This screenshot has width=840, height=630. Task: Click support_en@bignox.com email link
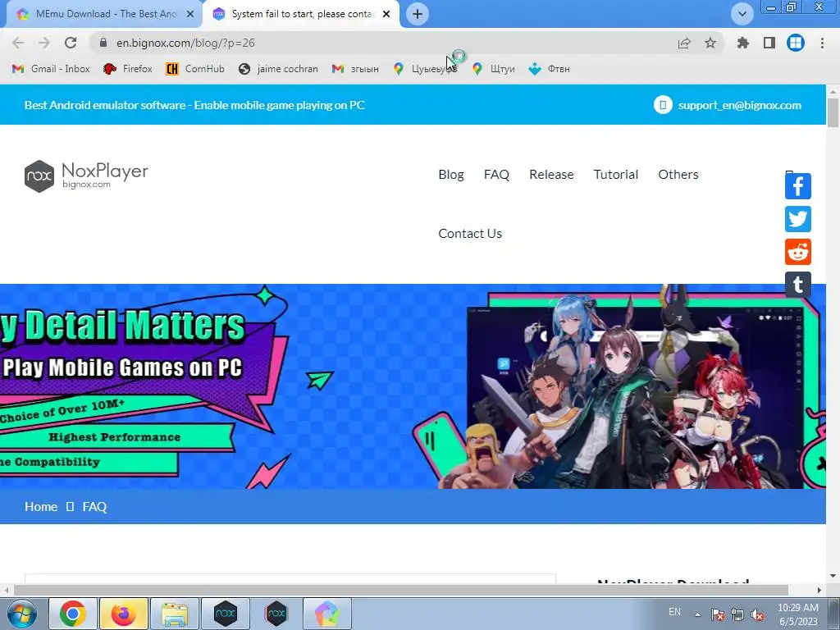739,105
